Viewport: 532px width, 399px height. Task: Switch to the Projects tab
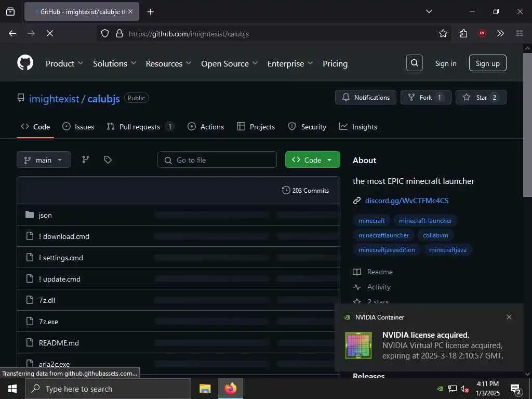pos(256,127)
